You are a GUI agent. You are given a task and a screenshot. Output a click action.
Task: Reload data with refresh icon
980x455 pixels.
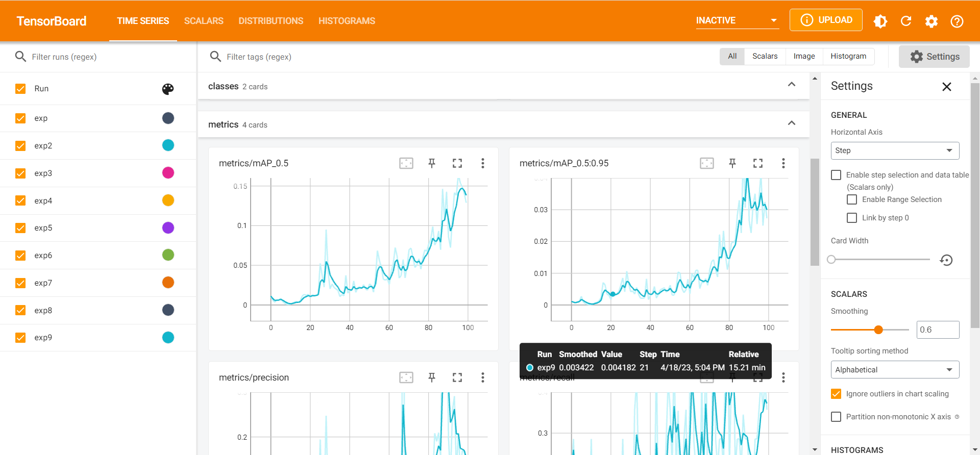906,21
